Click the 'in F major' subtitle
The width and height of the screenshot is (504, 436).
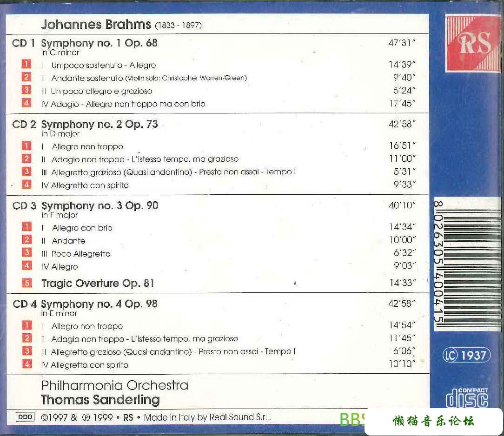60,215
